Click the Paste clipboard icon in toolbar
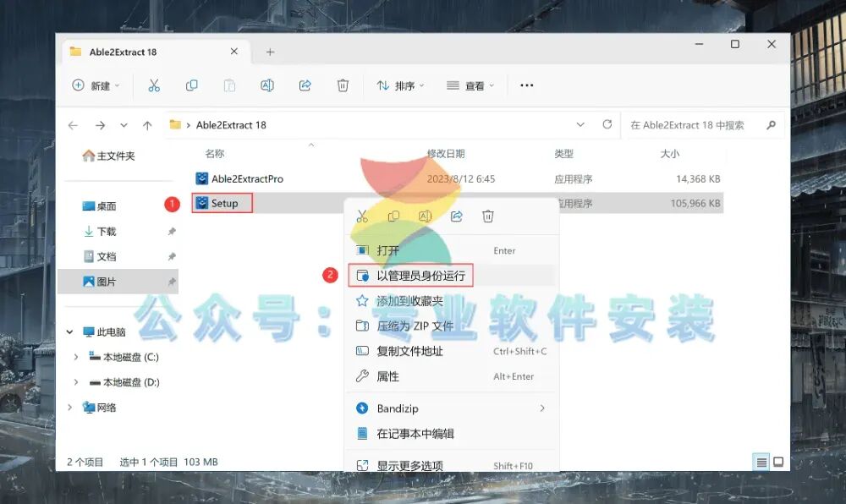The width and height of the screenshot is (846, 504). point(229,85)
